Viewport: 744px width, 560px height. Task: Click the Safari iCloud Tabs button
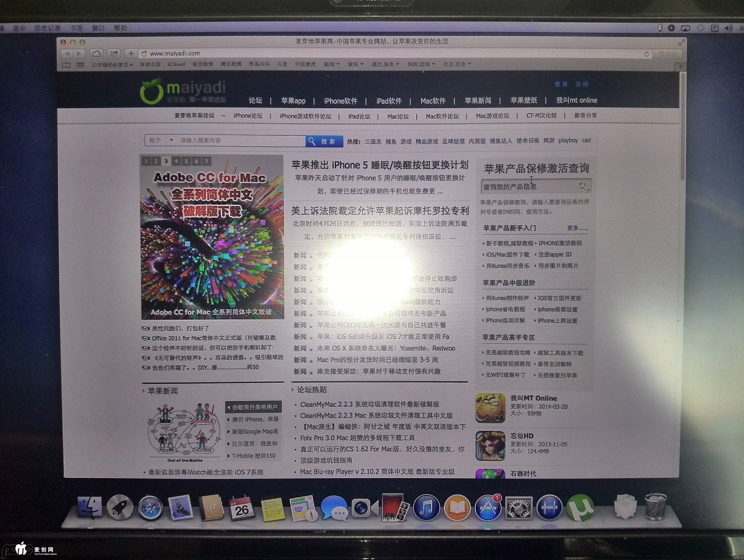(96, 53)
